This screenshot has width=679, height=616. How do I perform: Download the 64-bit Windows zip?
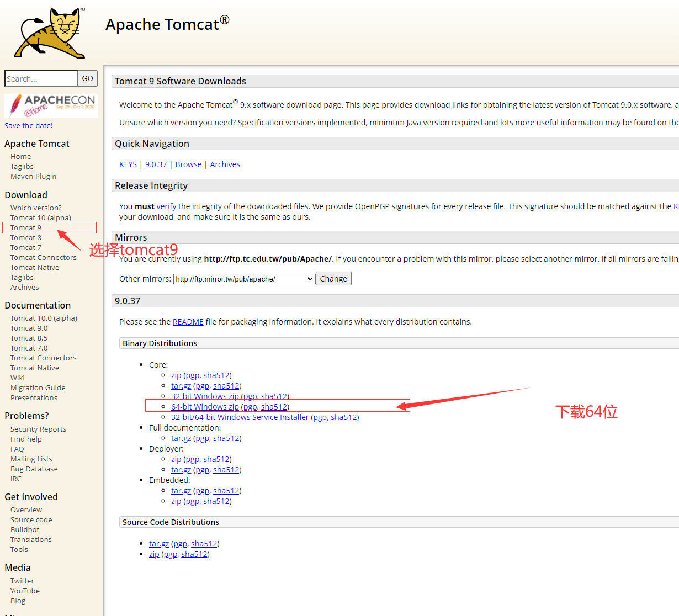(205, 407)
